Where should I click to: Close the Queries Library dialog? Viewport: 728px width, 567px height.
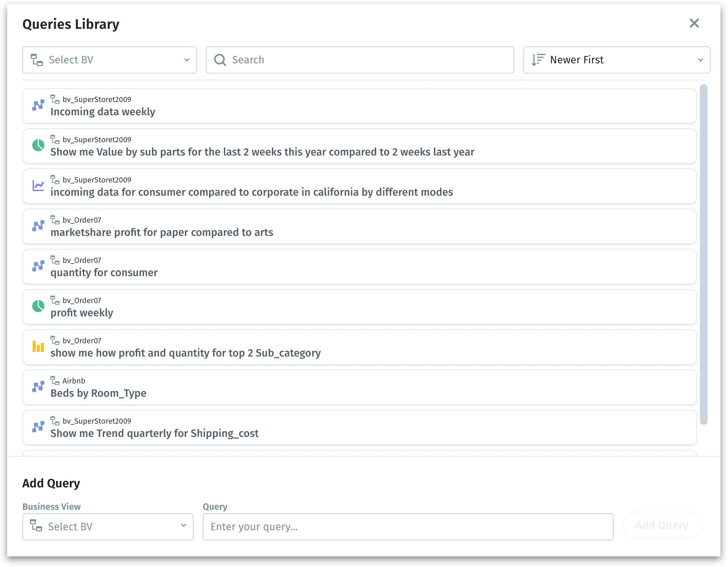[x=694, y=24]
